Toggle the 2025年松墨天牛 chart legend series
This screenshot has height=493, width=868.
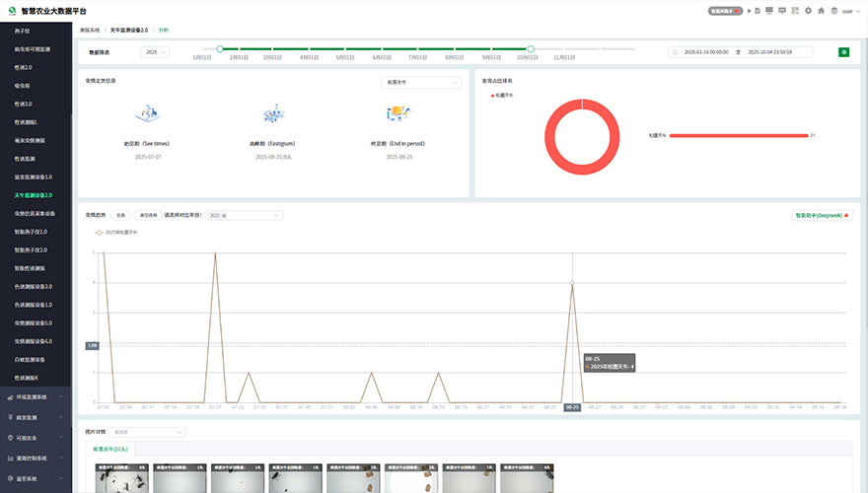click(x=116, y=232)
